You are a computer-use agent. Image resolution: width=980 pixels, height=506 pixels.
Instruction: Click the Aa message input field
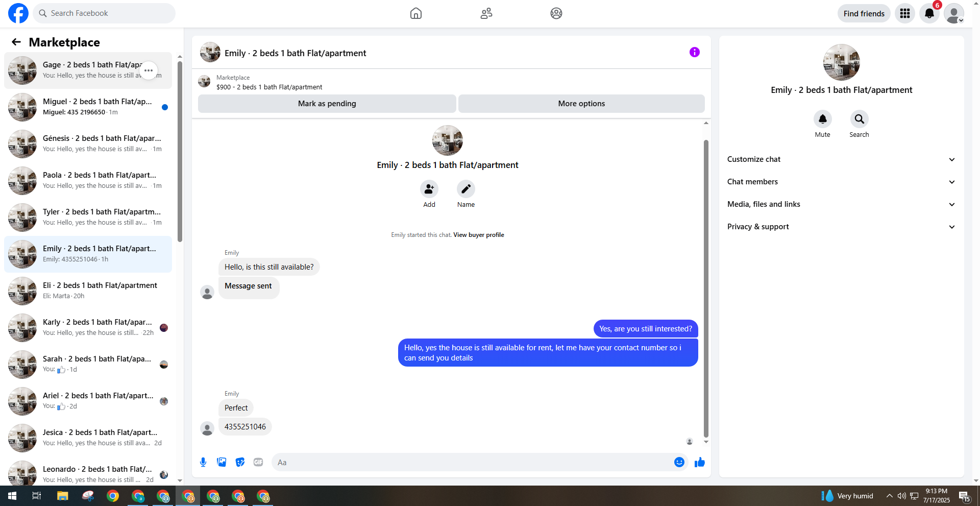click(x=473, y=462)
